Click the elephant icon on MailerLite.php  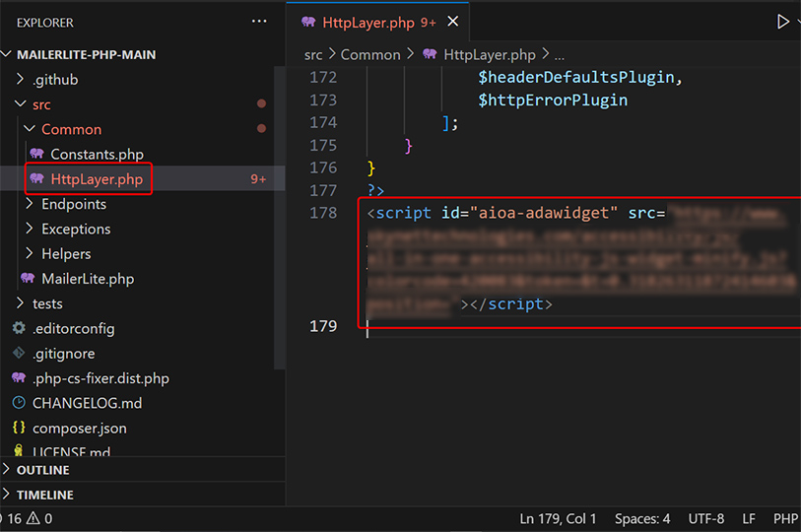click(28, 279)
